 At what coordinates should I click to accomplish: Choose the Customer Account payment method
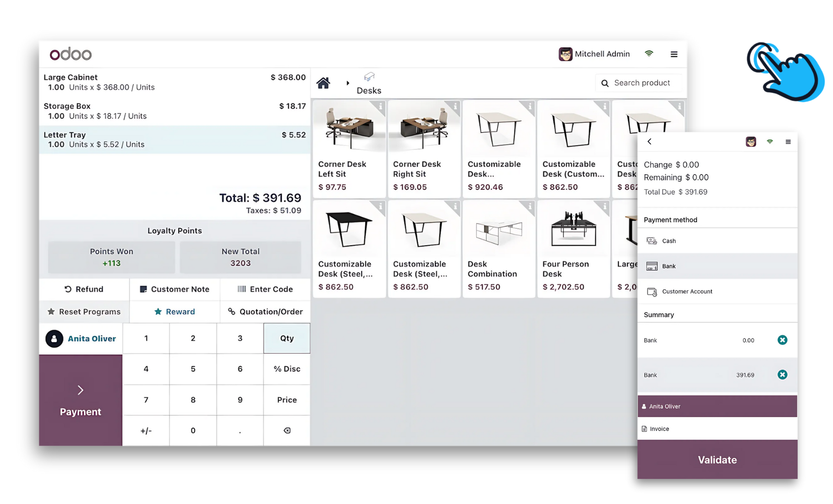click(686, 291)
